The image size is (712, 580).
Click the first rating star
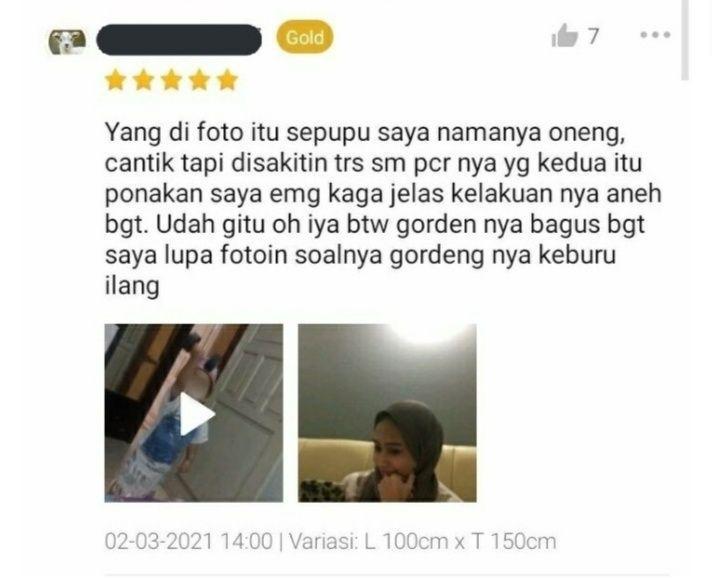coord(115,80)
